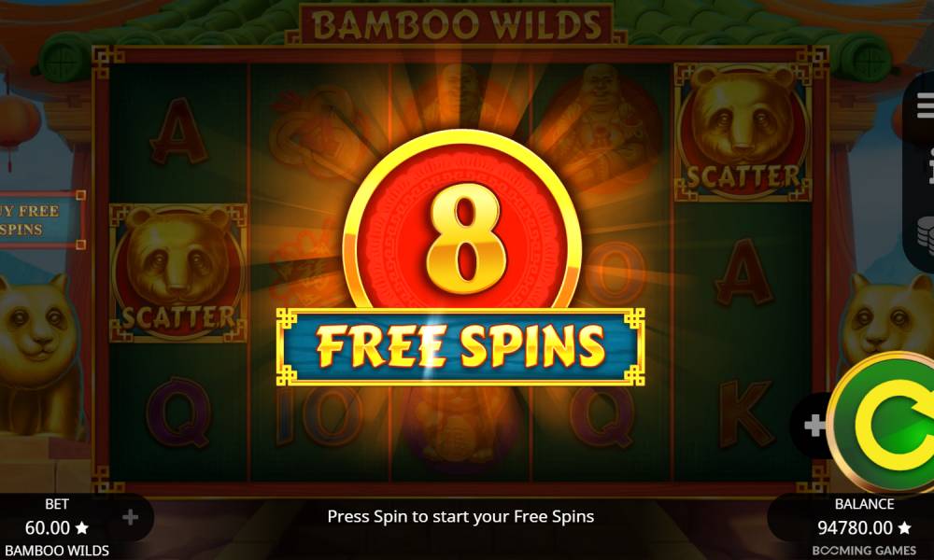Click the Bamboo Wilds title sign
Viewport: 934px width, 560px height.
click(x=457, y=24)
